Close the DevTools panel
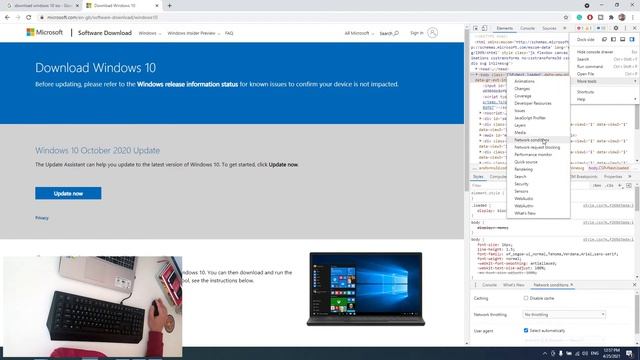 pyautogui.click(x=634, y=28)
